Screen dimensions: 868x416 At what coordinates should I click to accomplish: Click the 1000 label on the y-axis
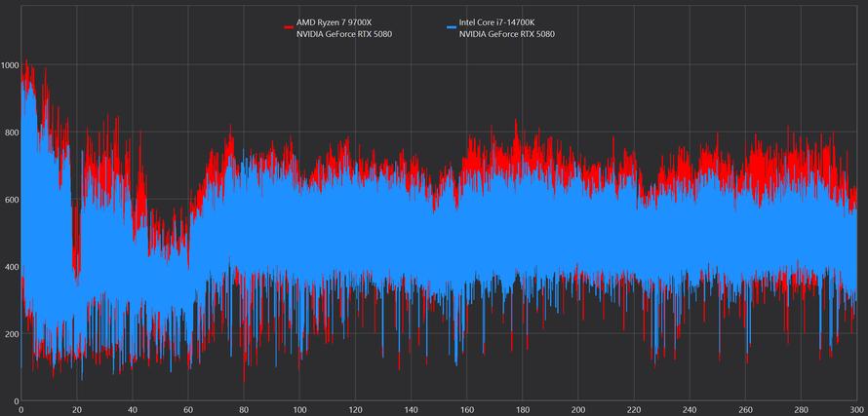pos(10,65)
